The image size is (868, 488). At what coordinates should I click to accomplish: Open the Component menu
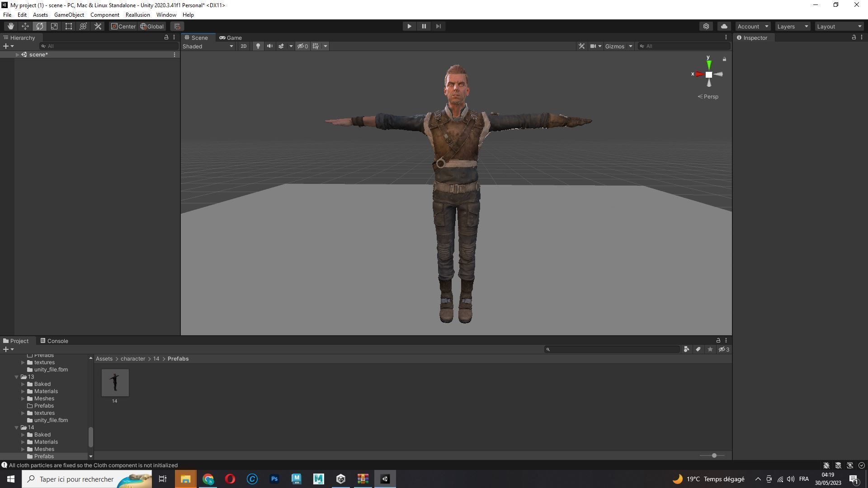tap(104, 15)
